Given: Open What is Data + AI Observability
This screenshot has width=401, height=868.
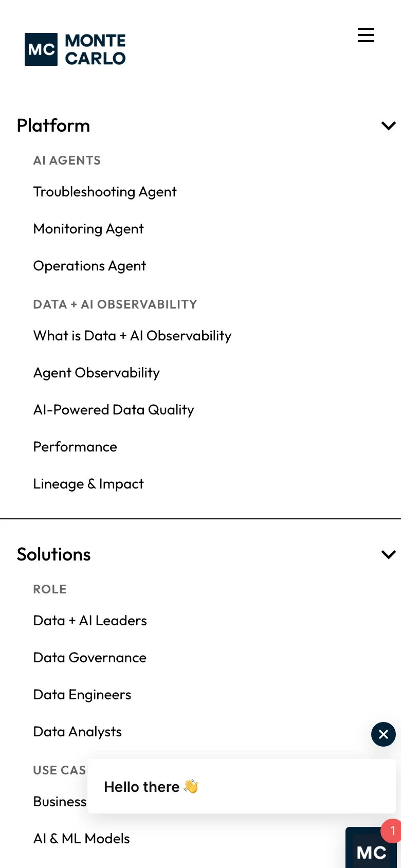Looking at the screenshot, I should tap(132, 336).
